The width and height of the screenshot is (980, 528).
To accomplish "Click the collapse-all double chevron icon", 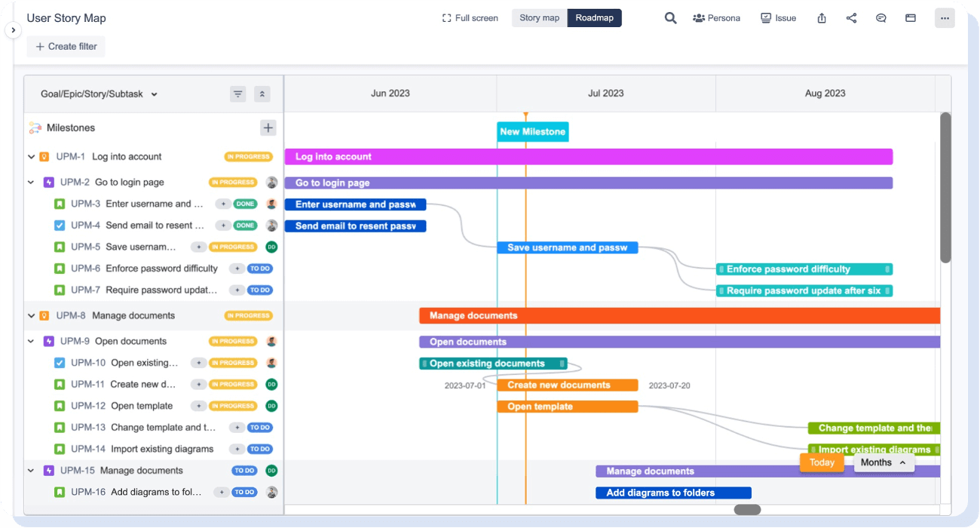I will coord(262,94).
